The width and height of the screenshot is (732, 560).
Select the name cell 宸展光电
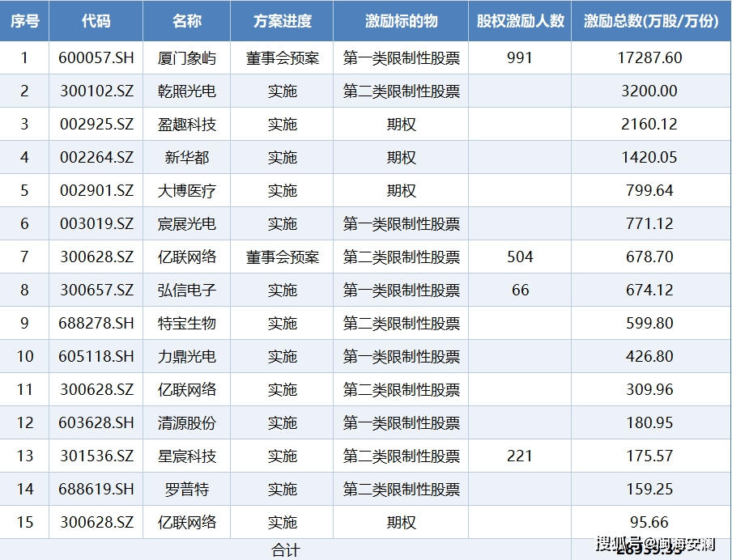pos(187,223)
